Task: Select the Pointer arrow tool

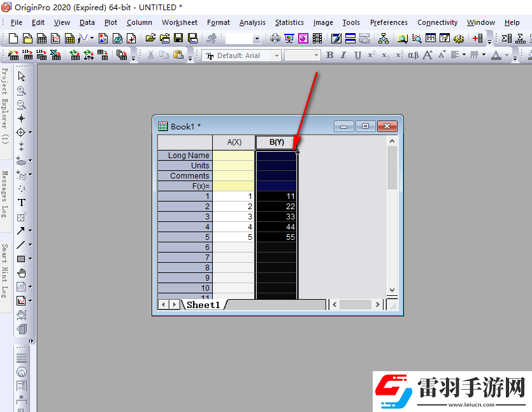Action: 21,77
